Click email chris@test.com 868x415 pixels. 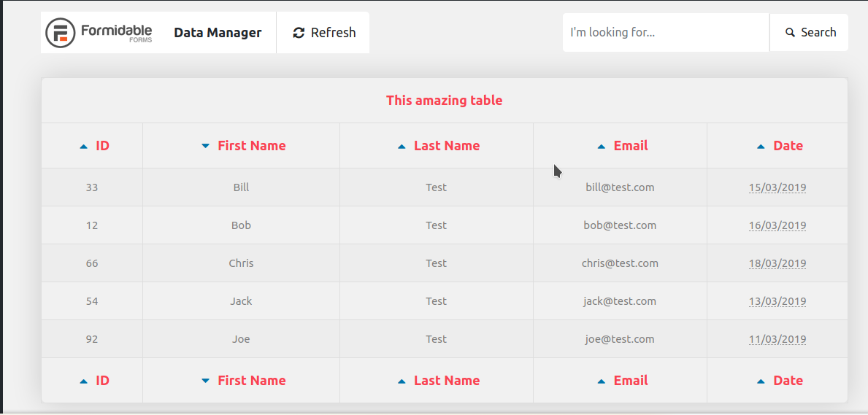[x=620, y=263]
